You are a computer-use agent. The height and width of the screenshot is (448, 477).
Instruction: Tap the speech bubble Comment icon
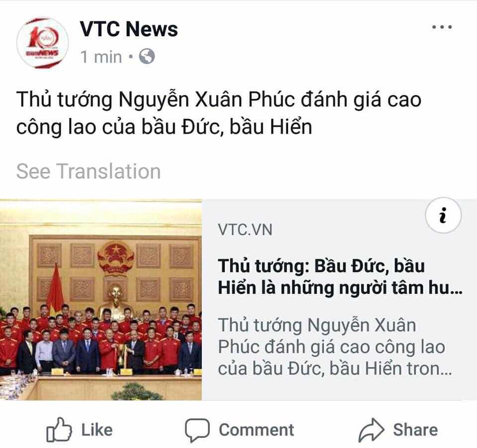click(x=197, y=430)
